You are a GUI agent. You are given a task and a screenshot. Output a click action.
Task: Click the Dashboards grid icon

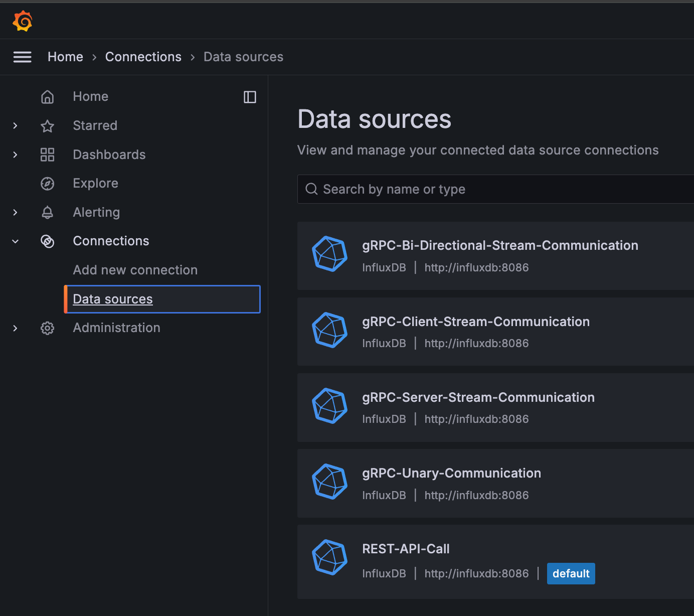coord(47,155)
